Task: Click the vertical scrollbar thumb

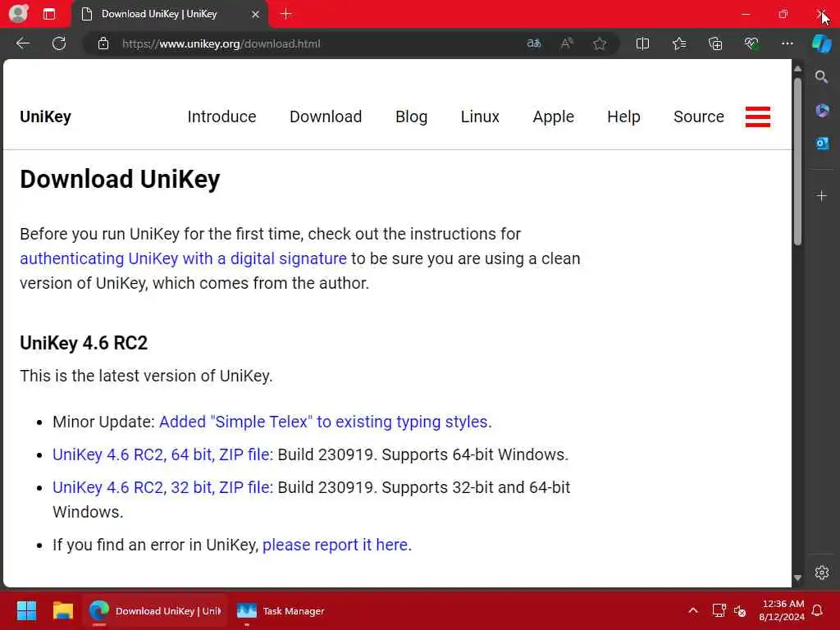Action: (x=797, y=162)
